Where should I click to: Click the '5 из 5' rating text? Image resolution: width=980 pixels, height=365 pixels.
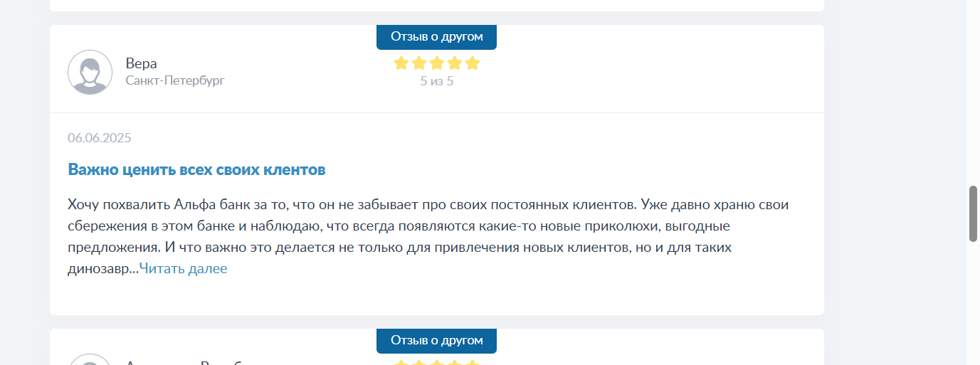[x=437, y=81]
